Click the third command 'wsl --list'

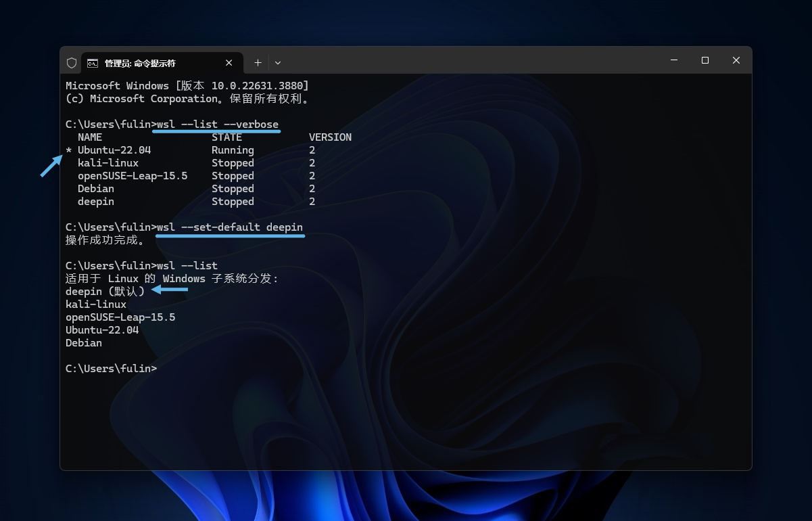187,266
